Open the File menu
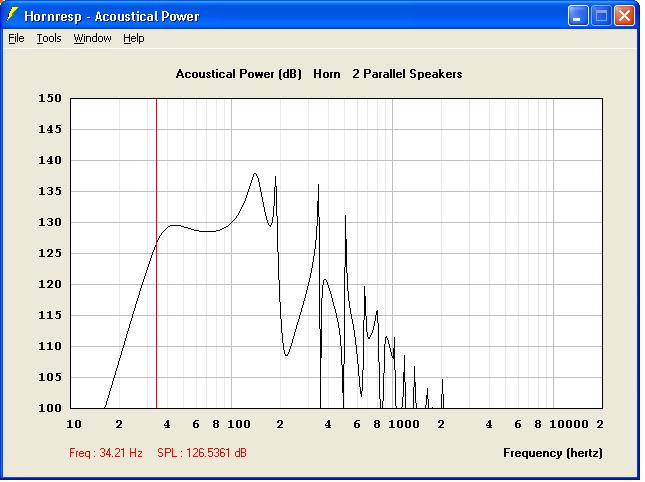This screenshot has width=645, height=482. point(16,38)
